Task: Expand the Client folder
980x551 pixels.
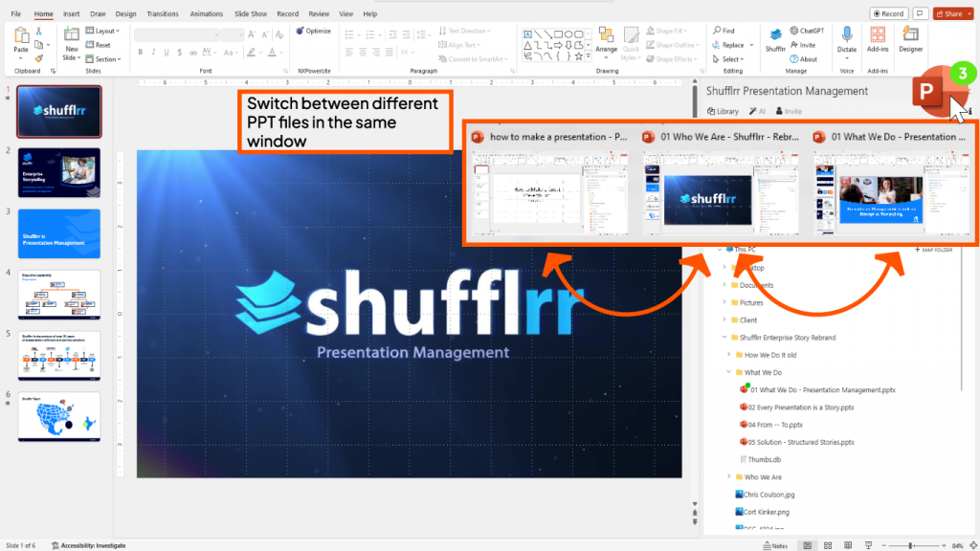Action: coord(725,320)
